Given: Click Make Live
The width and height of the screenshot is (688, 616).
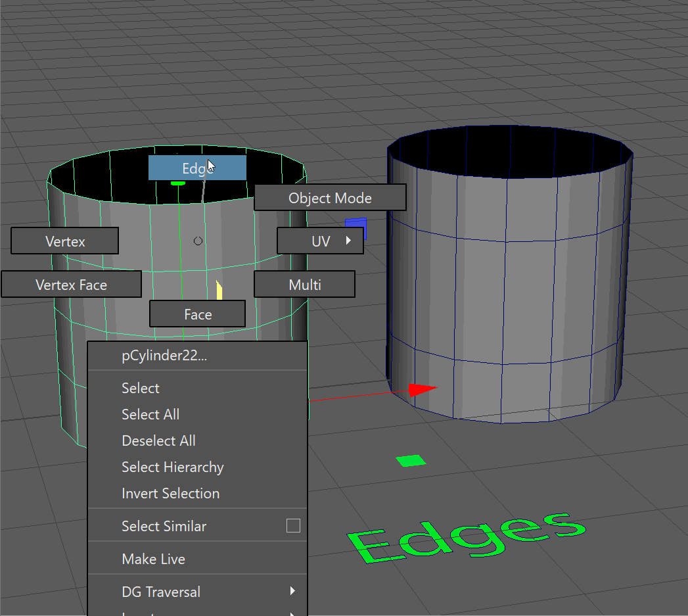Looking at the screenshot, I should tap(153, 559).
